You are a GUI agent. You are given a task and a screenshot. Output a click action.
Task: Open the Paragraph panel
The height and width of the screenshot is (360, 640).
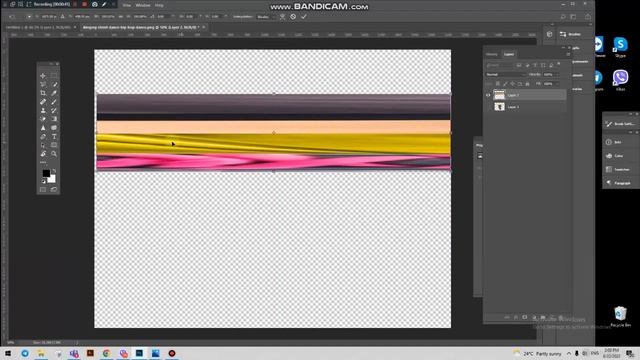(619, 183)
